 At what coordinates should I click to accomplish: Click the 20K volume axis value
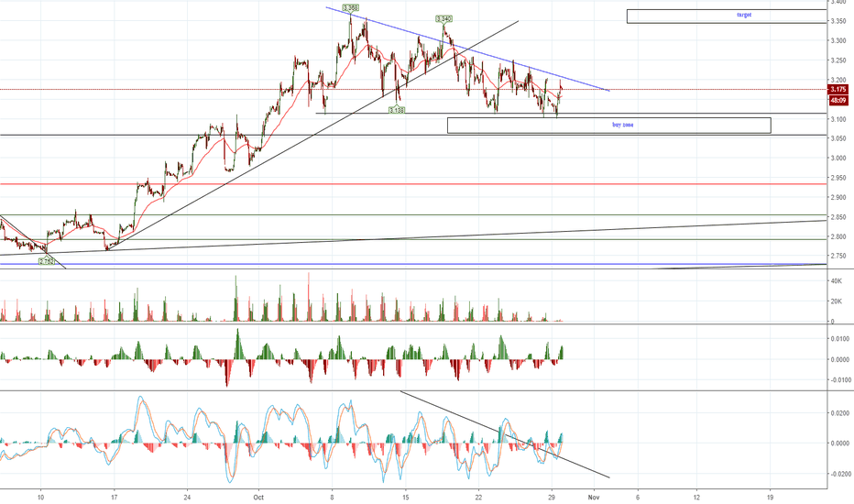pyautogui.click(x=836, y=301)
